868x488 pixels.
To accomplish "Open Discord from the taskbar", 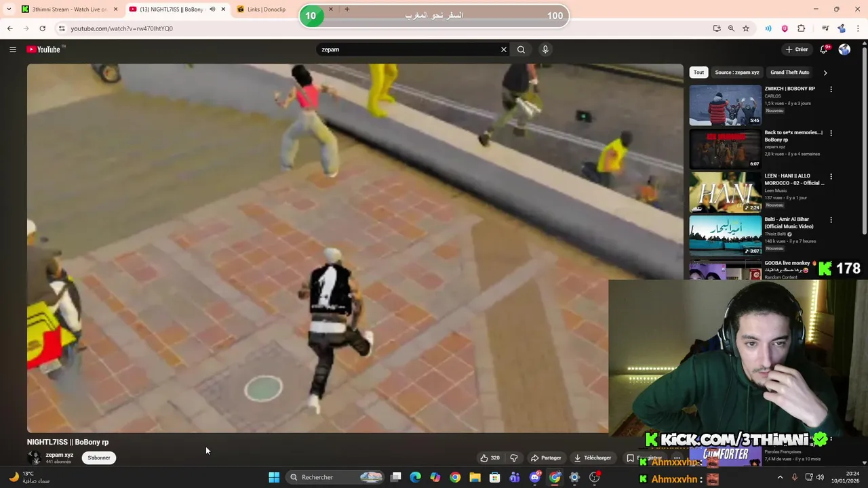I will (535, 477).
